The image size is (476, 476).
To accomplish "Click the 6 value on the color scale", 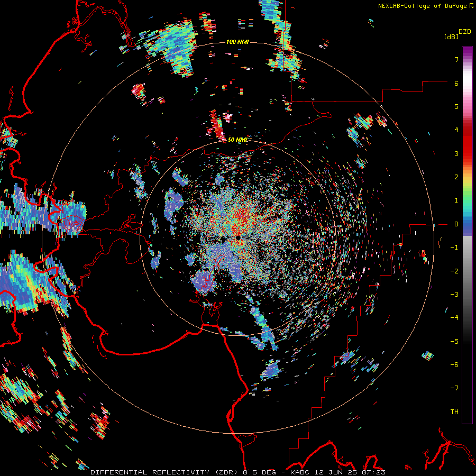I will click(456, 83).
